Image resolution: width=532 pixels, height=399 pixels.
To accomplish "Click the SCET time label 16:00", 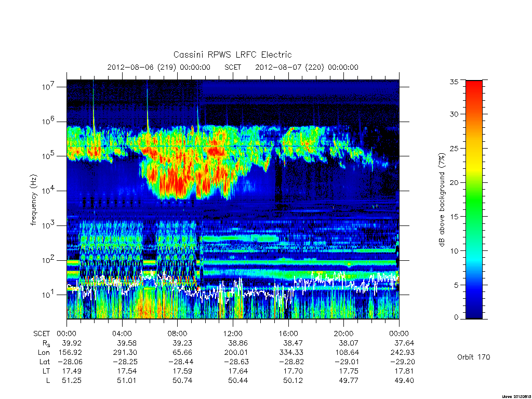I will pyautogui.click(x=288, y=334).
